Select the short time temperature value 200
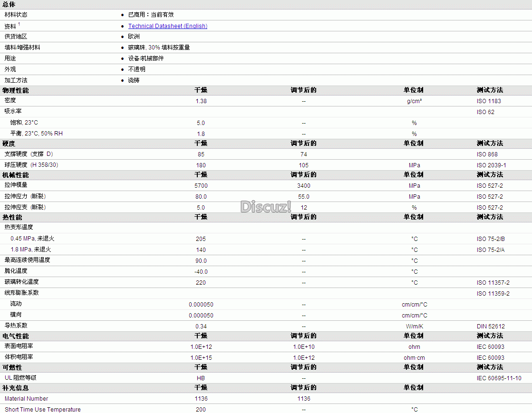The height and width of the screenshot is (413, 532). [201, 410]
